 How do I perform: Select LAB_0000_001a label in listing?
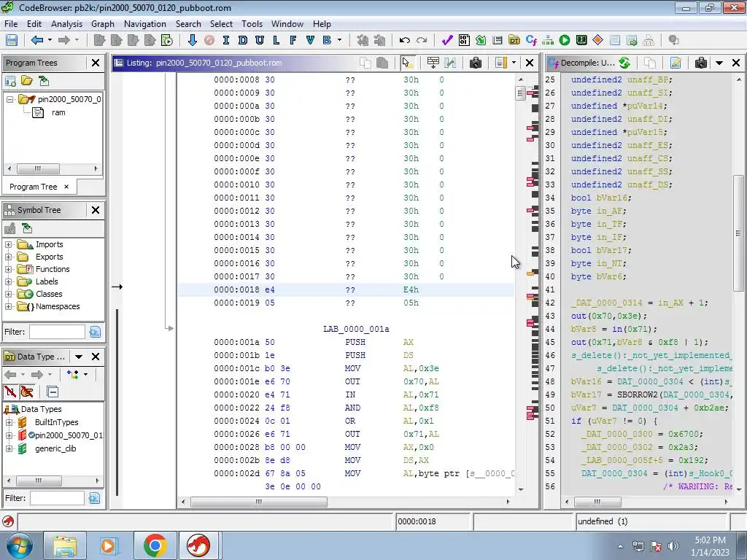[356, 329]
